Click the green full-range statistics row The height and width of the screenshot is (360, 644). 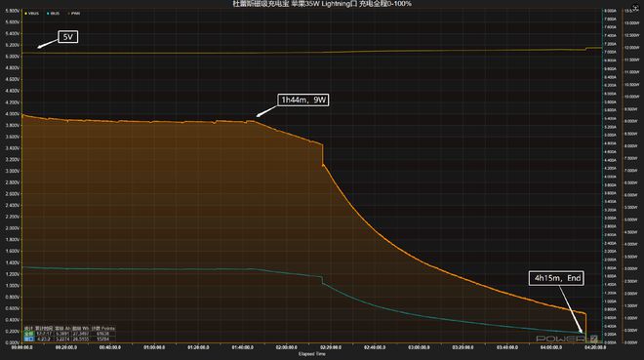point(69,334)
